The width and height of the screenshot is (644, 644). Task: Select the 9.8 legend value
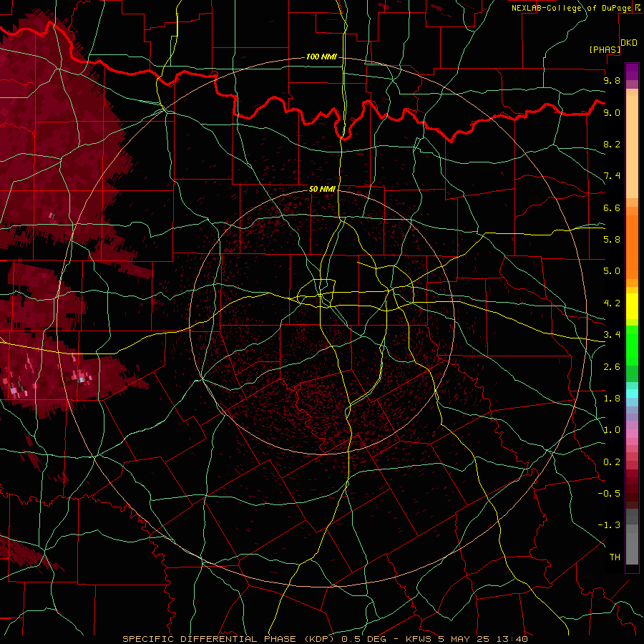[x=612, y=80]
